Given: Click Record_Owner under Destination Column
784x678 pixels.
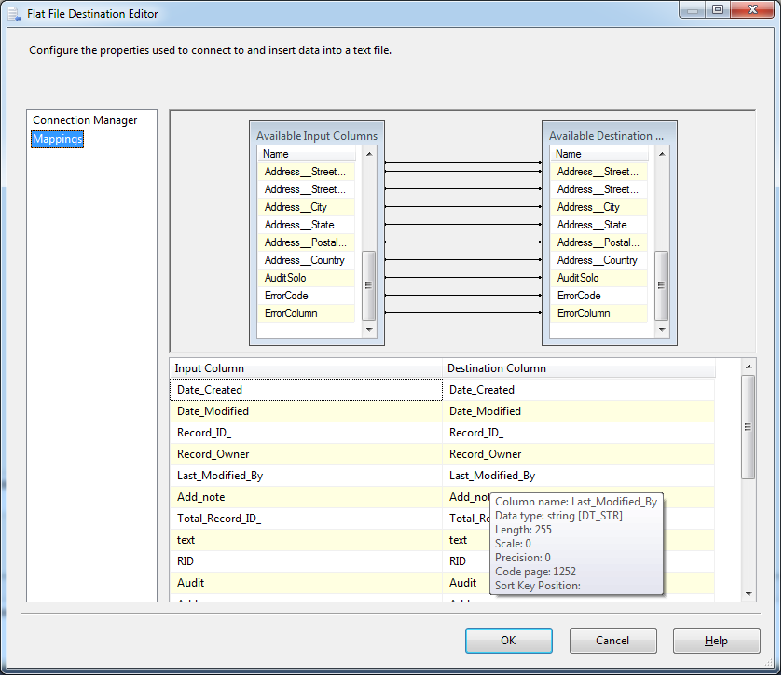Looking at the screenshot, I should click(579, 455).
